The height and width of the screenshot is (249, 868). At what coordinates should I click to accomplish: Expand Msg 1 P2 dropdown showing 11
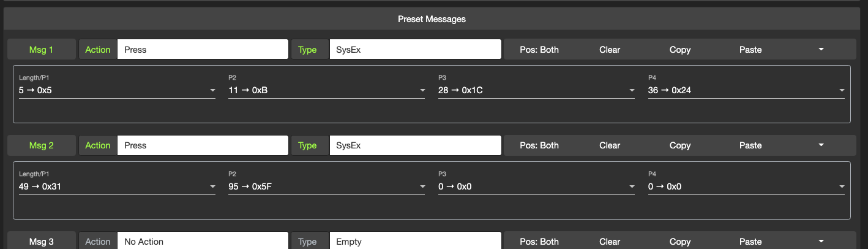pos(326,91)
